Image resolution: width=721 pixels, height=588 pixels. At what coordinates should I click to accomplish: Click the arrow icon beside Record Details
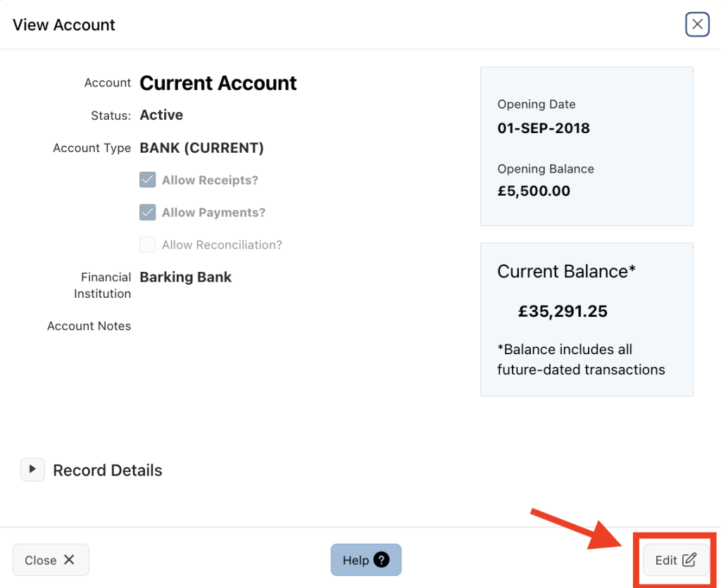[x=32, y=470]
